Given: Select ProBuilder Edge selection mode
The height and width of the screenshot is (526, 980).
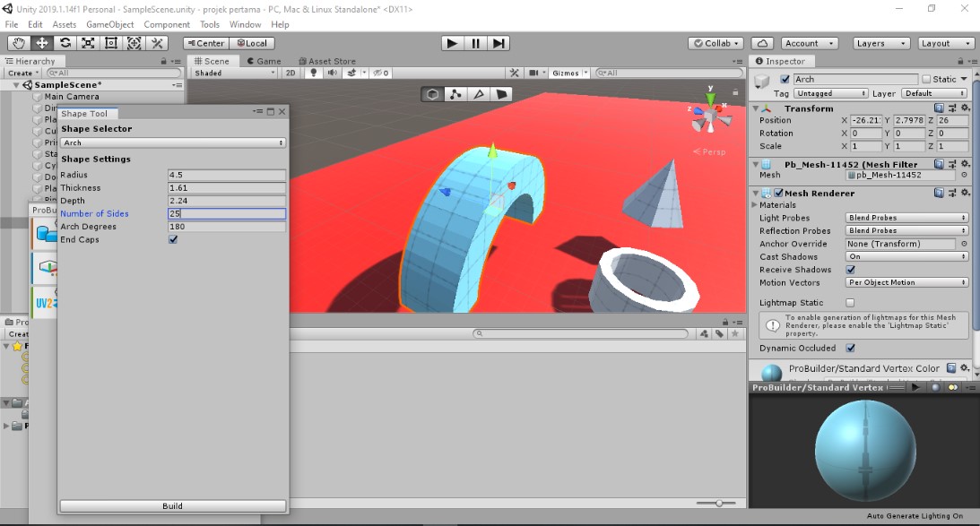Looking at the screenshot, I should (479, 94).
